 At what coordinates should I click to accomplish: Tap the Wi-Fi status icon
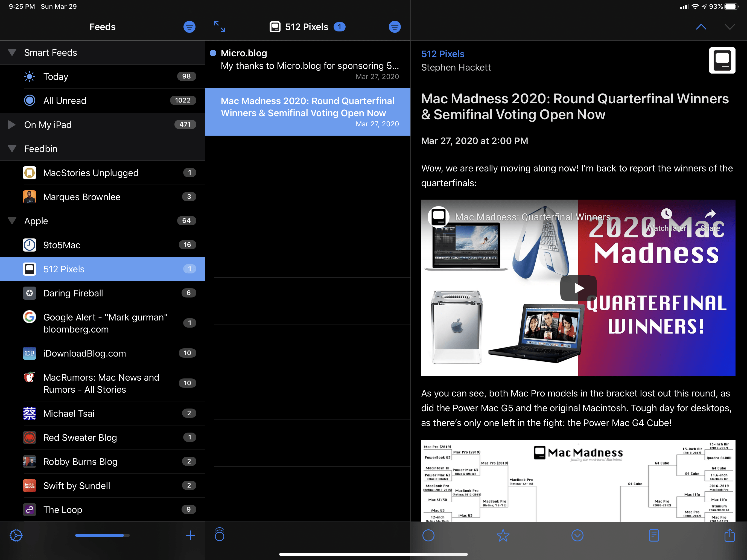(x=695, y=6)
